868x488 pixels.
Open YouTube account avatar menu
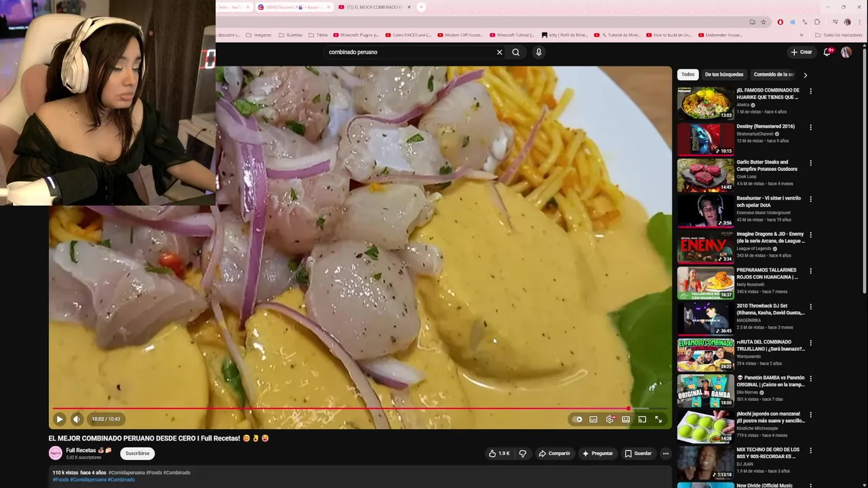point(846,52)
